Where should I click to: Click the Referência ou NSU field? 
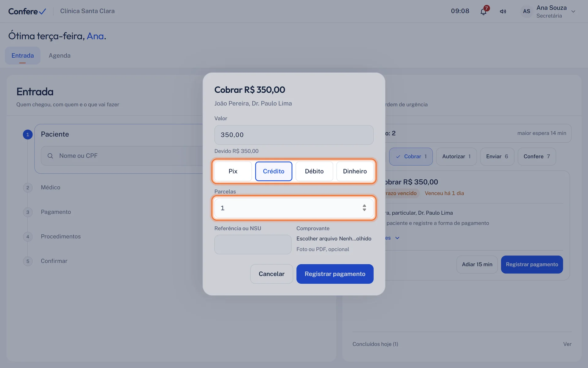[x=253, y=244]
